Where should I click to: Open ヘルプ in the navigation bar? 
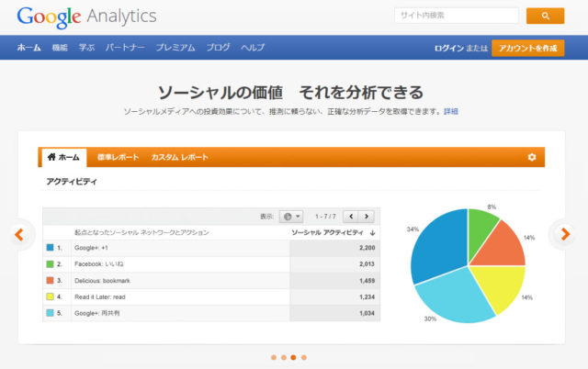(x=253, y=48)
